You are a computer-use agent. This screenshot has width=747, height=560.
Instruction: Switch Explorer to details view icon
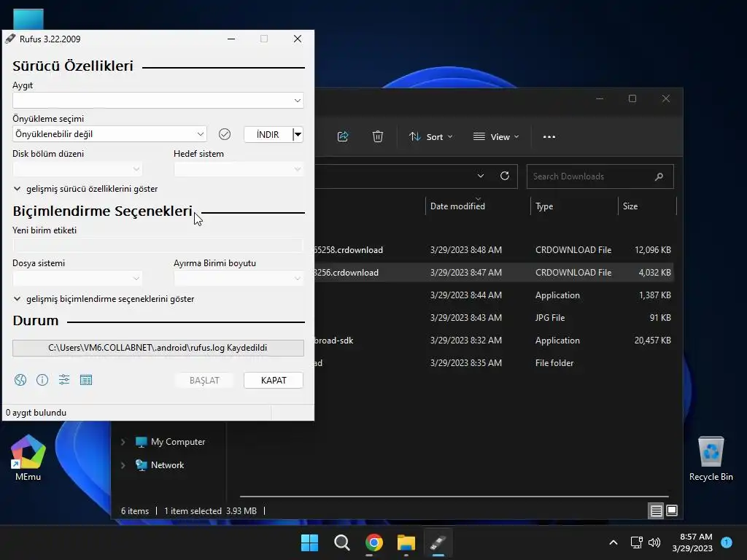point(656,511)
